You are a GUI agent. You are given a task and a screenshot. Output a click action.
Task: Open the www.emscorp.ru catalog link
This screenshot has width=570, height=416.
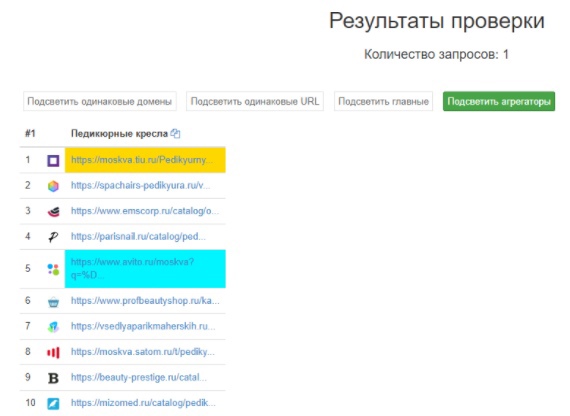(145, 211)
